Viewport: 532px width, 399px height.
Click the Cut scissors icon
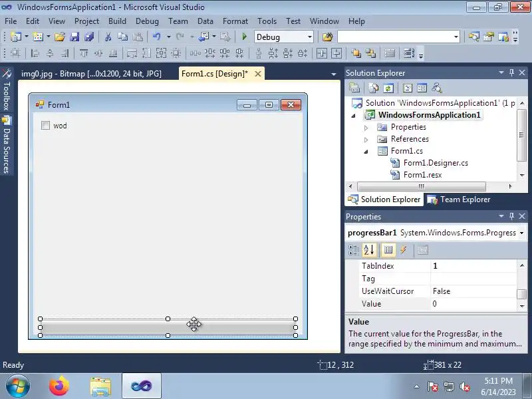click(x=108, y=37)
